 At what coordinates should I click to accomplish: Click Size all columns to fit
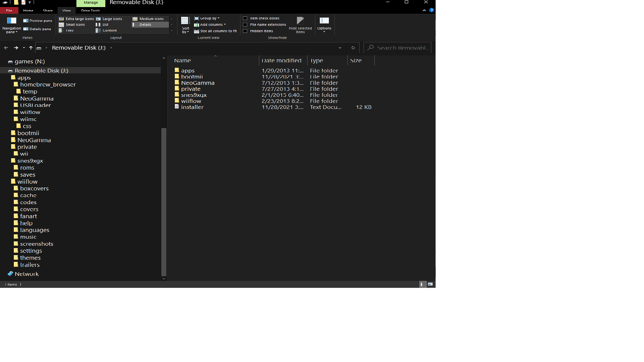click(x=215, y=31)
